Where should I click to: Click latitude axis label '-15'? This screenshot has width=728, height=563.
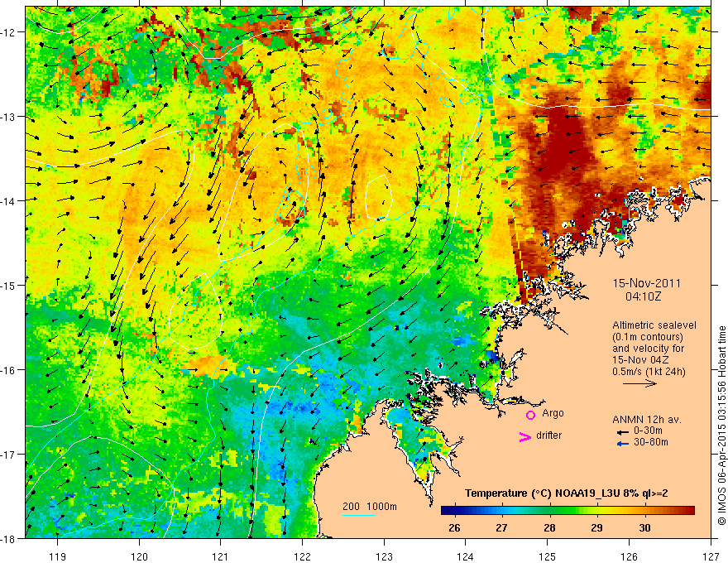tap(8, 285)
